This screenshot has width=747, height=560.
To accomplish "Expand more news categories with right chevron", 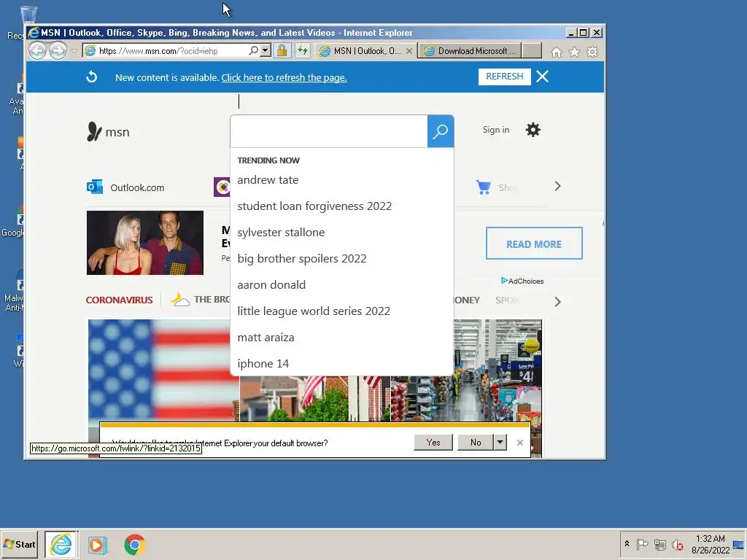I will click(x=557, y=301).
